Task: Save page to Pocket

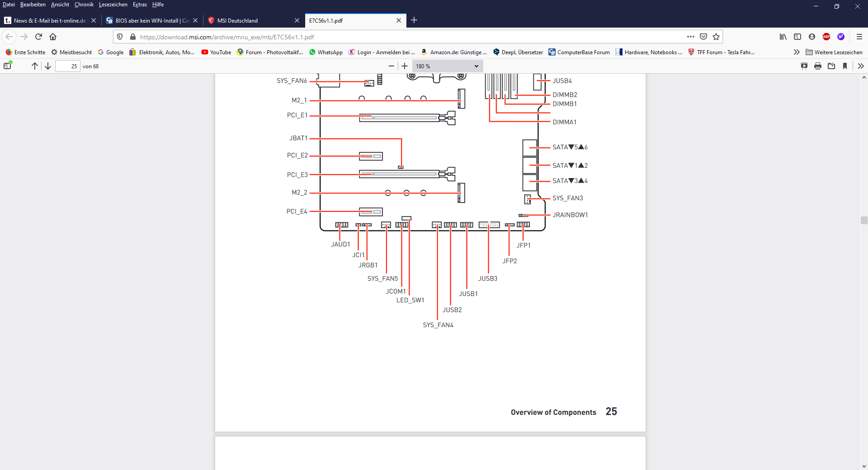Action: pos(703,37)
